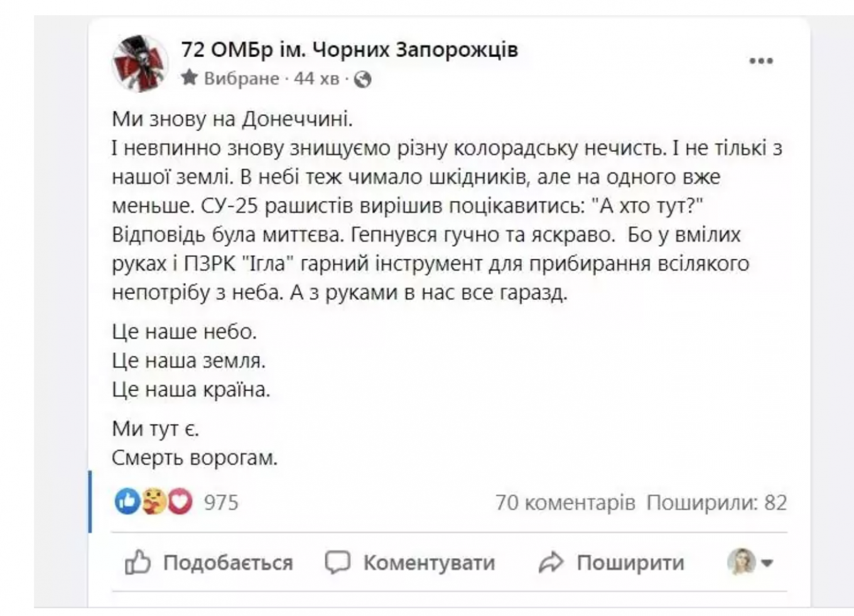Open the Поширили: 82 shares list
Viewport: 854px width, 616px height.
pos(716,502)
